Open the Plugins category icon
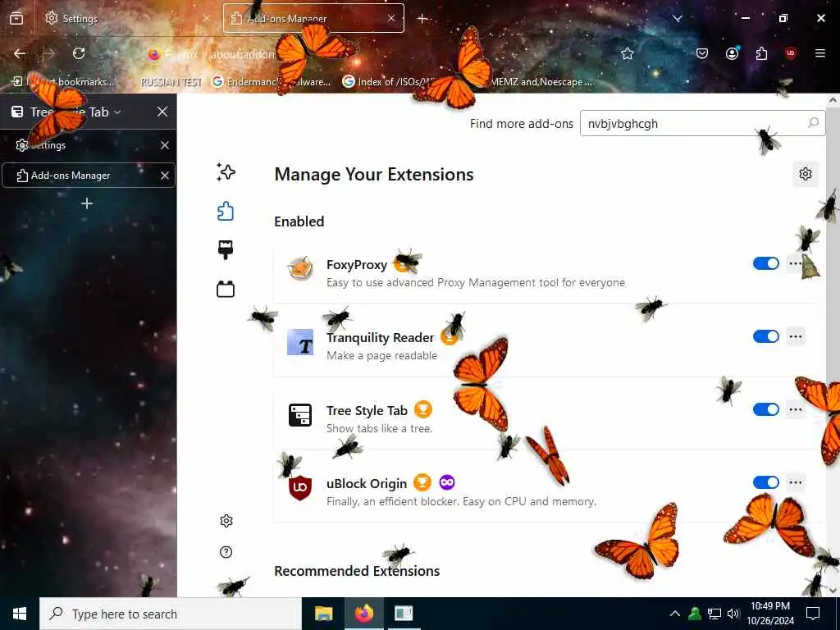This screenshot has height=630, width=840. pyautogui.click(x=226, y=290)
